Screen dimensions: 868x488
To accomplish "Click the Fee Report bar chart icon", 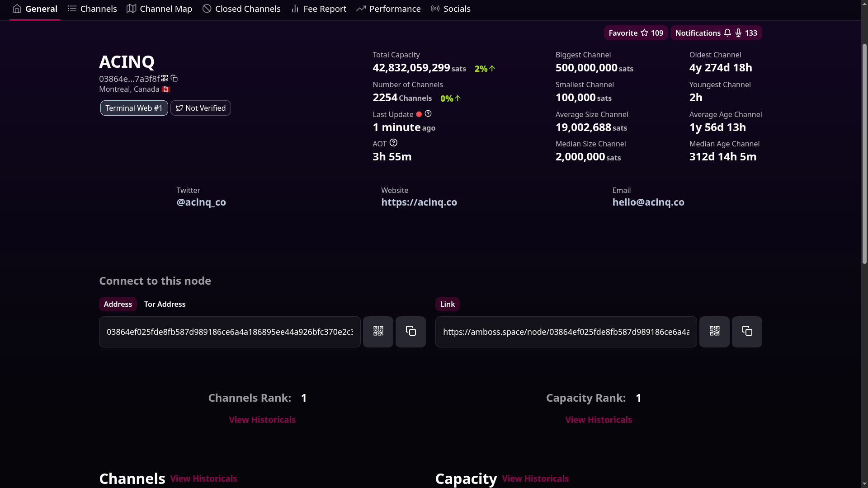I will pos(295,9).
